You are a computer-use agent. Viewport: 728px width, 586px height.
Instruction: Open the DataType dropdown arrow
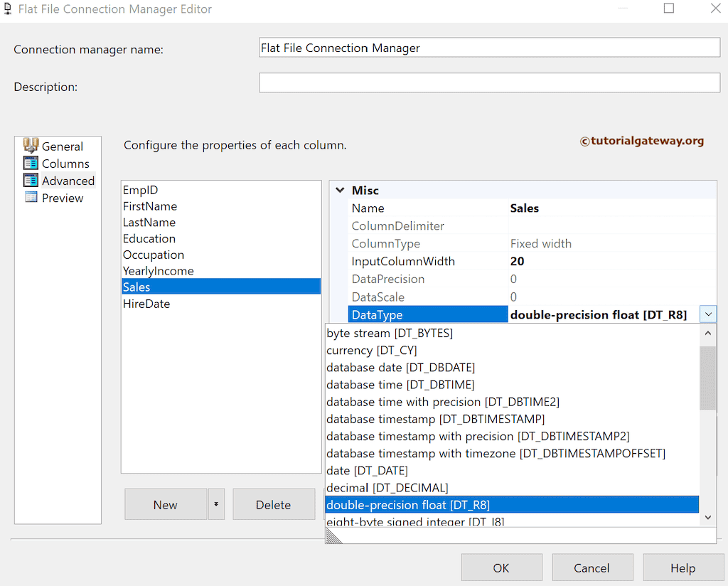(708, 314)
